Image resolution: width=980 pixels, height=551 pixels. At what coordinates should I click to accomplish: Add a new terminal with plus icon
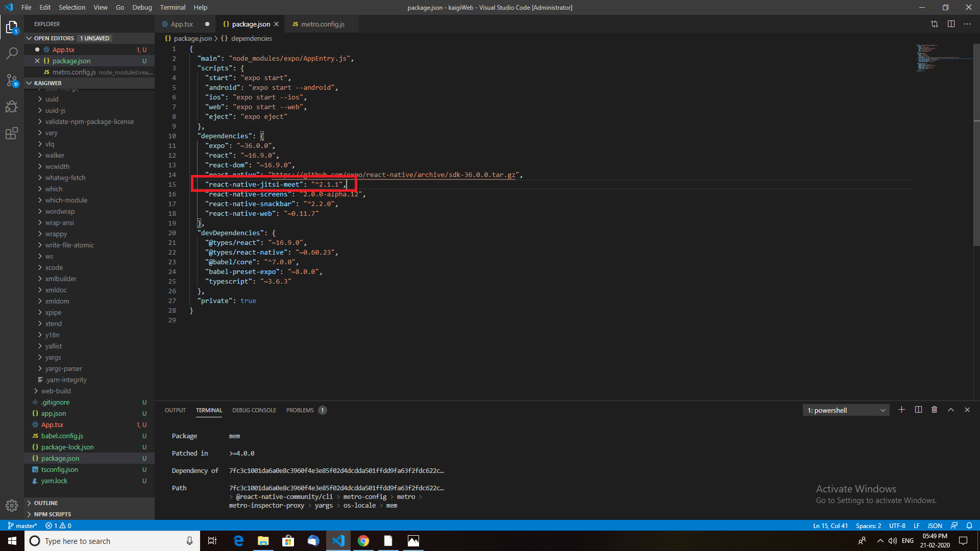tap(901, 410)
